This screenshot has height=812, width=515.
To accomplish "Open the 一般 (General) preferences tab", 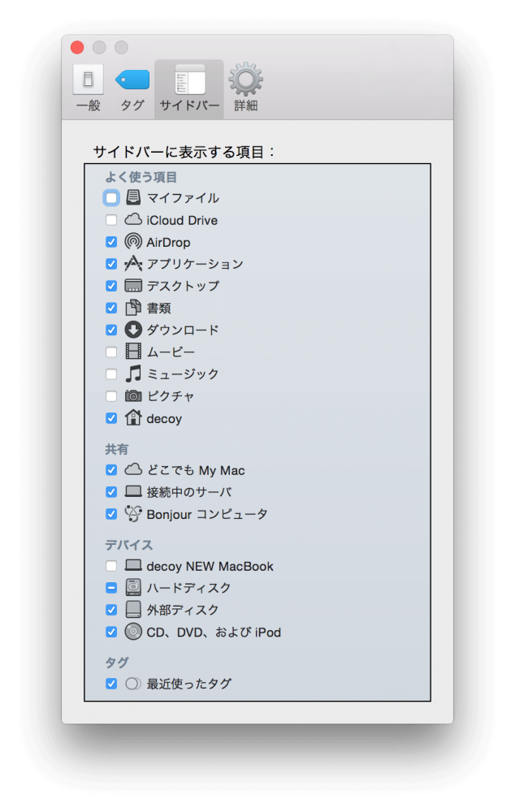I will (x=88, y=89).
